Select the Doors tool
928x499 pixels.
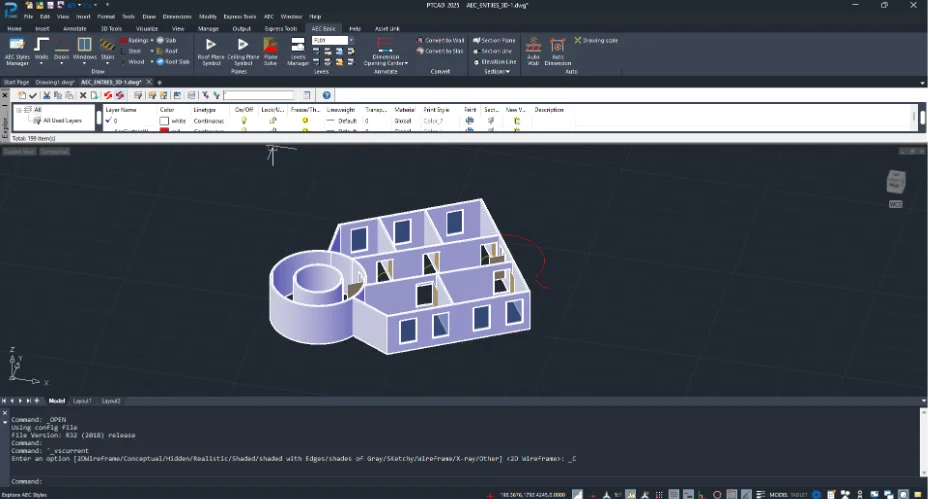pos(62,47)
